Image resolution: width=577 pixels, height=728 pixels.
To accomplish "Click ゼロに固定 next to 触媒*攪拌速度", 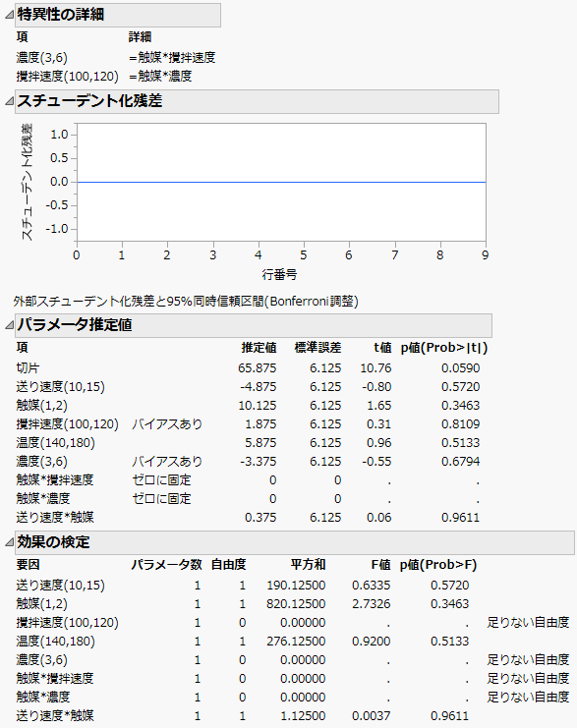I will click(161, 480).
